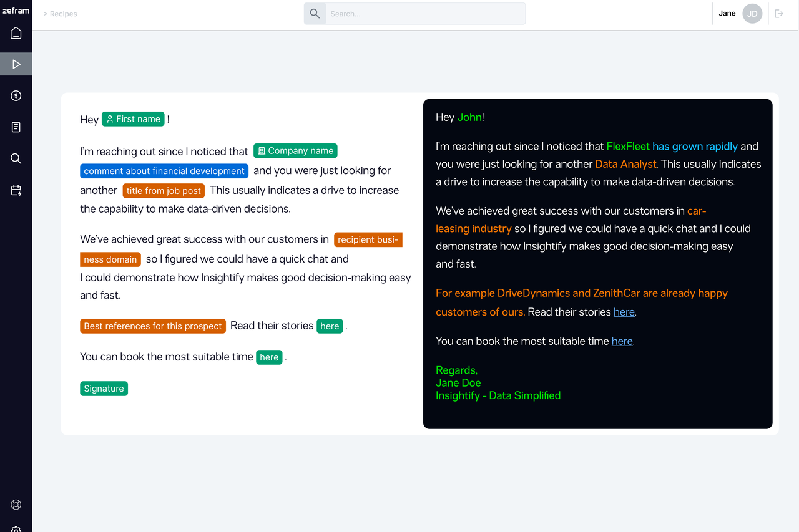
Task: Select the title from job post tag
Action: pos(164,191)
